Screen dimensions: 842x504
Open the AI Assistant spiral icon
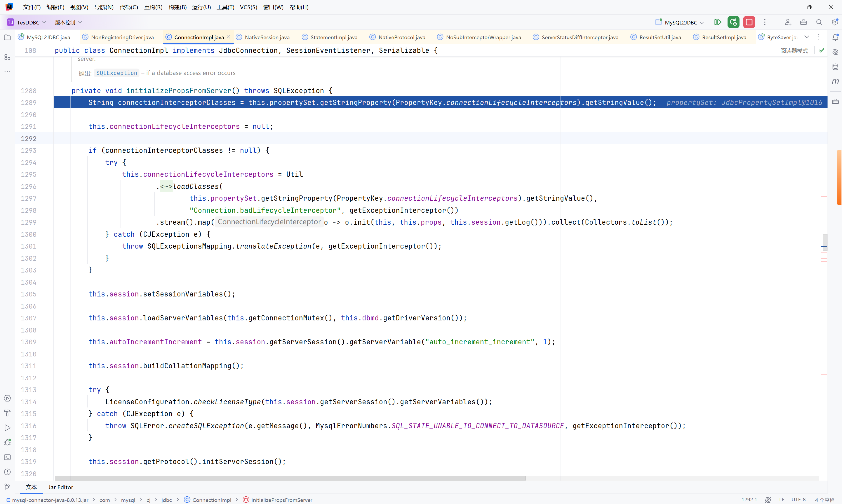[x=835, y=52]
